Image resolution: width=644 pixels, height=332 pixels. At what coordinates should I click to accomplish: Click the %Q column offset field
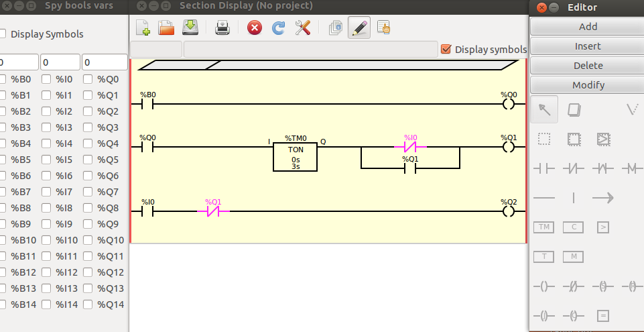[x=105, y=62]
